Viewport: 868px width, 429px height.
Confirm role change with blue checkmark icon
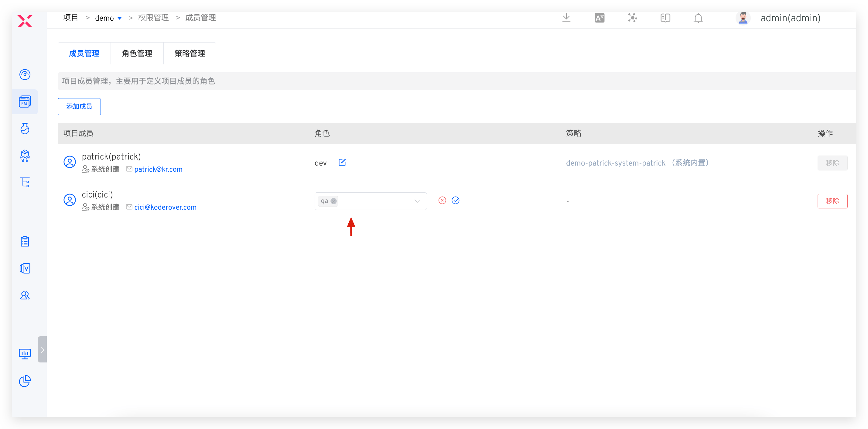455,201
